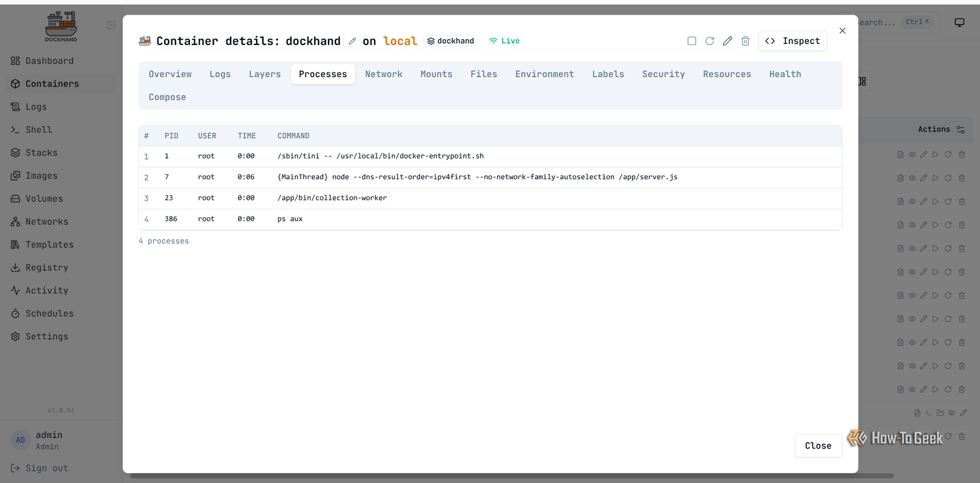Image resolution: width=980 pixels, height=483 pixels.
Task: Go to Schedules in the sidebar
Action: pos(61,313)
